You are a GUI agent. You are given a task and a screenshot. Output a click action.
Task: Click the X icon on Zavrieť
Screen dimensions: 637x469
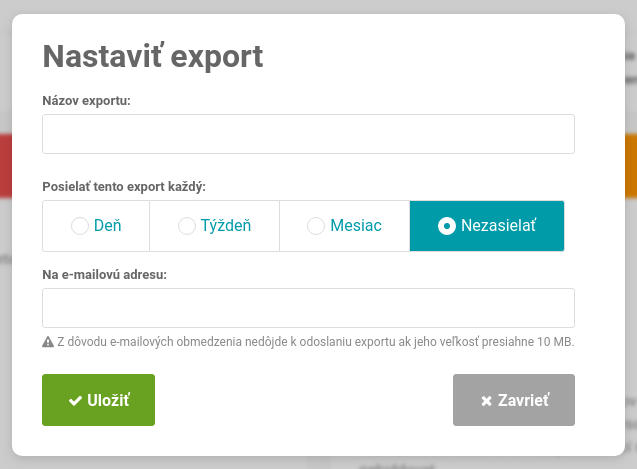point(486,401)
